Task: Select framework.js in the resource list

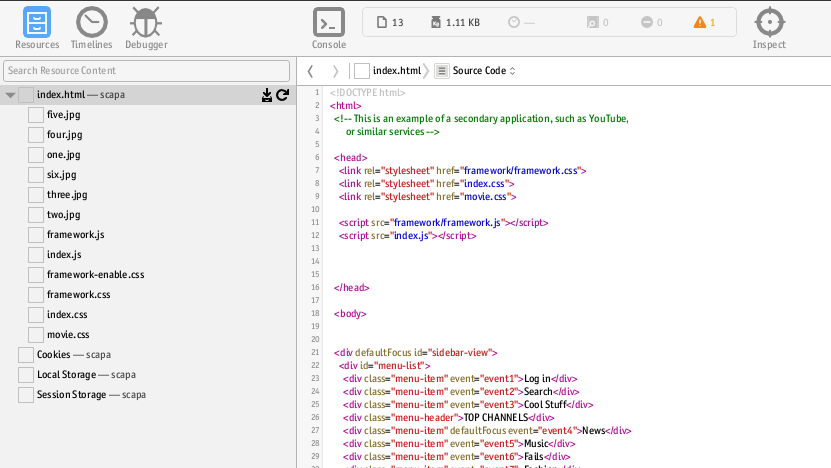Action: 75,235
